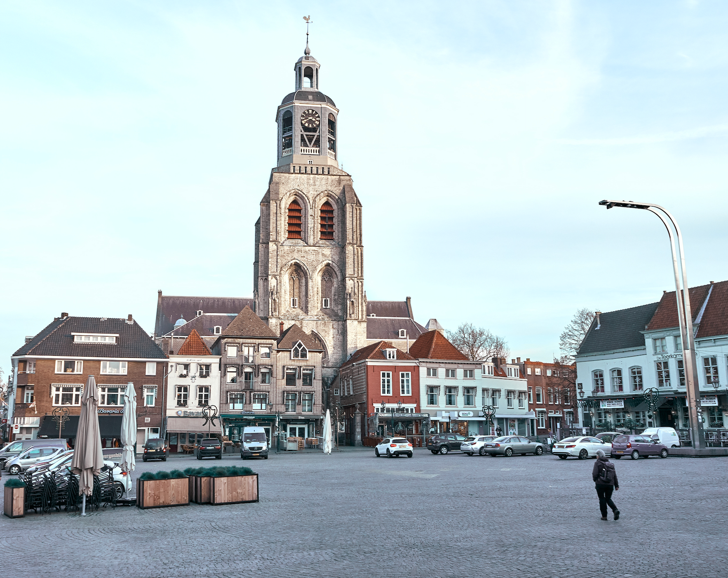Click the Bavaria shield logo on the café
The image size is (728, 578).
pos(178,412)
